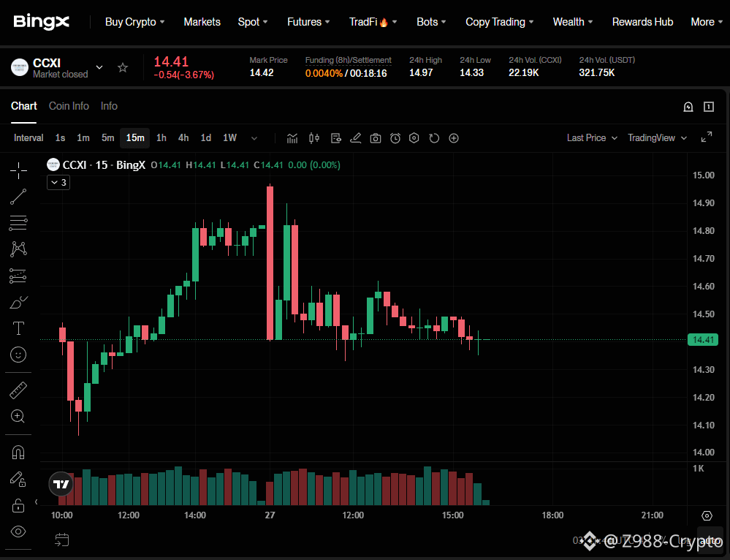
Task: Select the 4h interval
Action: point(183,138)
